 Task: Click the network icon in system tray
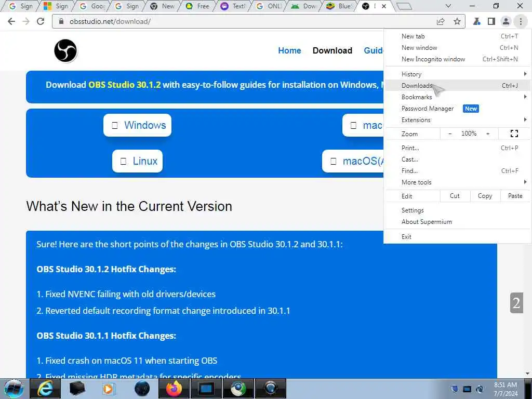click(467, 389)
